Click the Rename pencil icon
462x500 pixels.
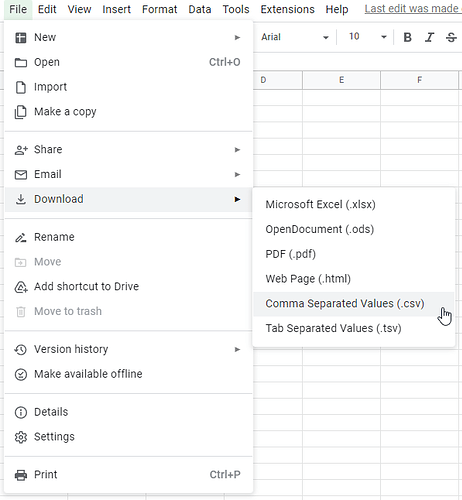point(21,238)
